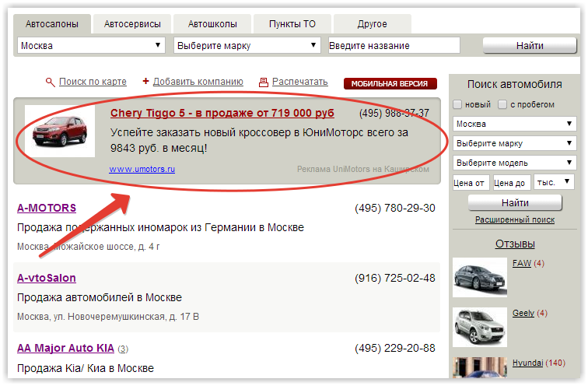Click the phone number (916) 725-02-48
This screenshot has height=386, width=588.
pyautogui.click(x=395, y=278)
